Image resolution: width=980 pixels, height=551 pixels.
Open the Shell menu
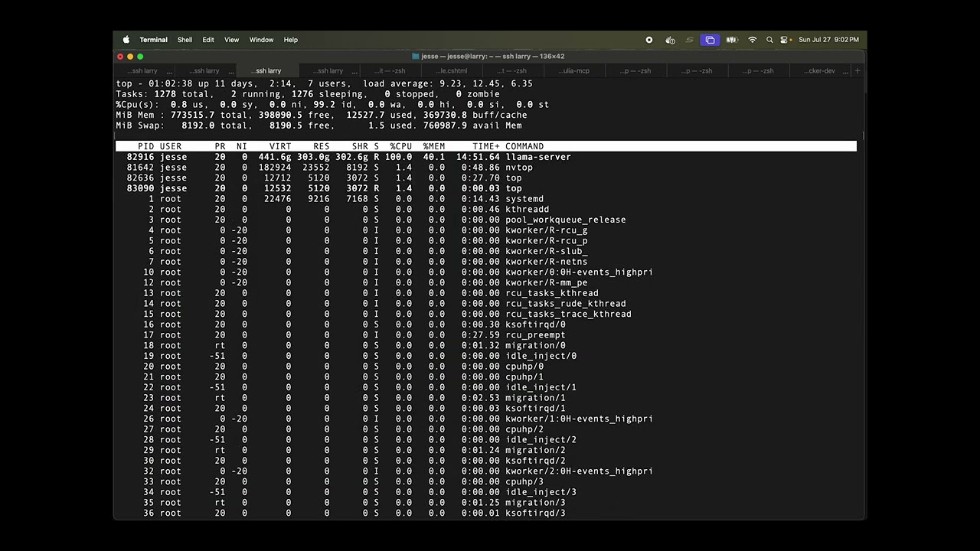pyautogui.click(x=185, y=40)
